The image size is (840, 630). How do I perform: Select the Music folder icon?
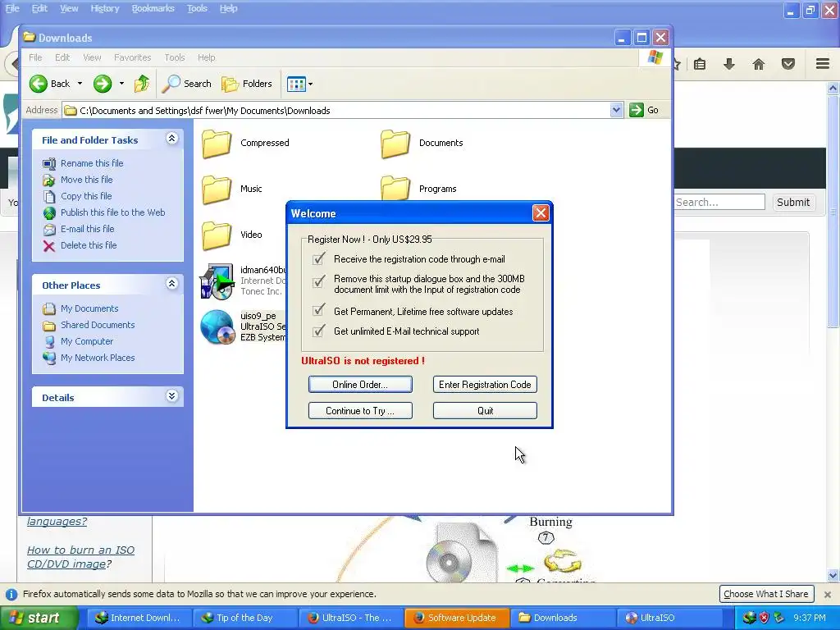(217, 189)
